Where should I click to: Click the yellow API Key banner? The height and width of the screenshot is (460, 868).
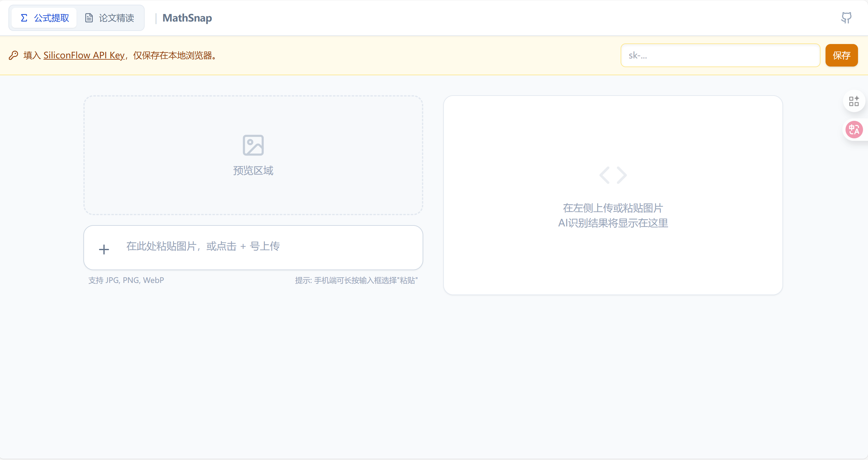pos(337,55)
